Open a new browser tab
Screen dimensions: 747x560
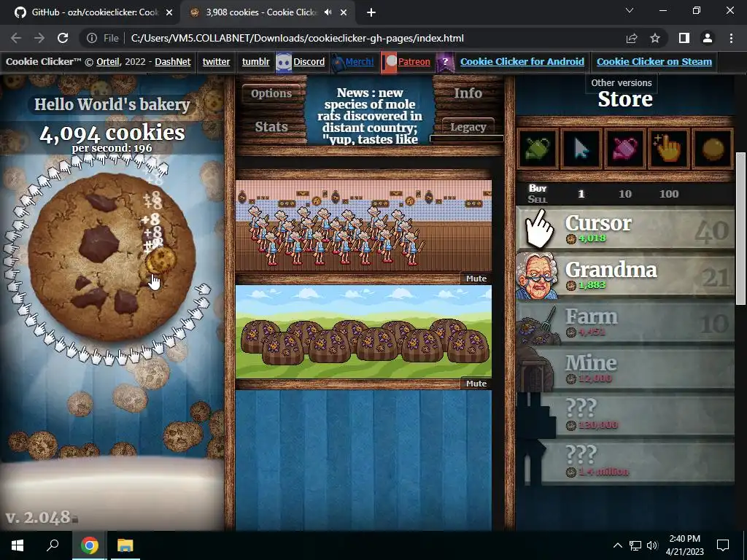click(371, 12)
